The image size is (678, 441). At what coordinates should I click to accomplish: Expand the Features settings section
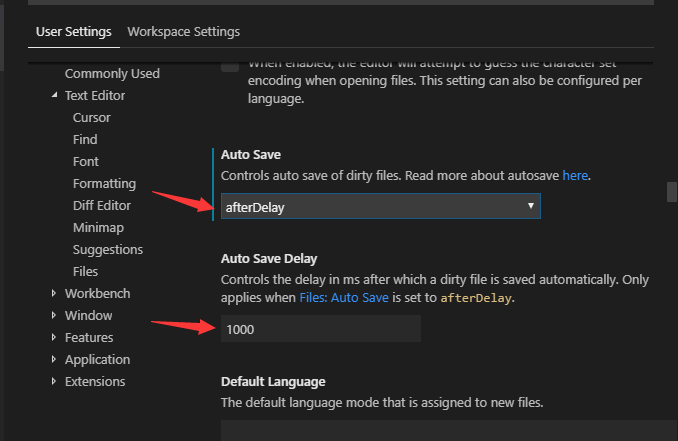pos(55,338)
